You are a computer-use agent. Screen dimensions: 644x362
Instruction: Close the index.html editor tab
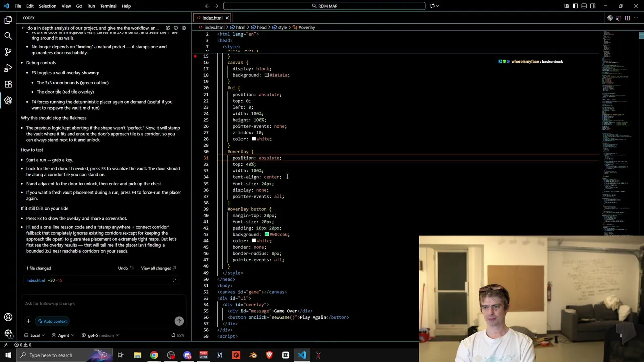(x=227, y=18)
